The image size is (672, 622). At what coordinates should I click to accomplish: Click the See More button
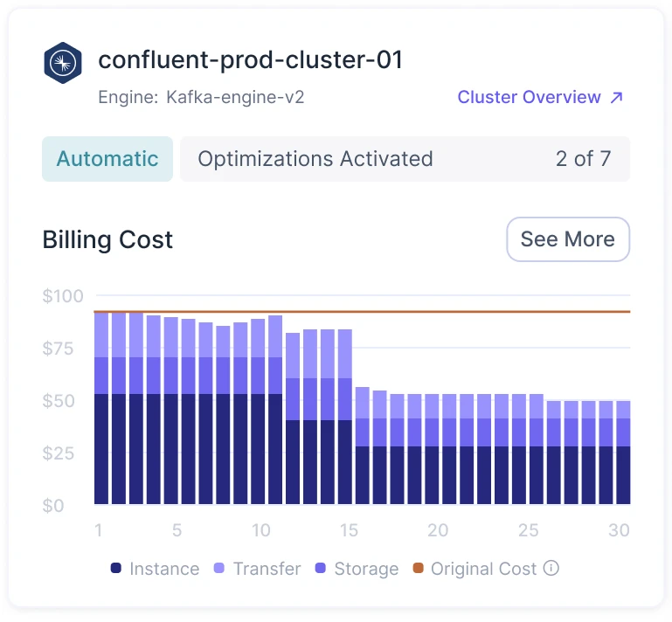tap(568, 239)
